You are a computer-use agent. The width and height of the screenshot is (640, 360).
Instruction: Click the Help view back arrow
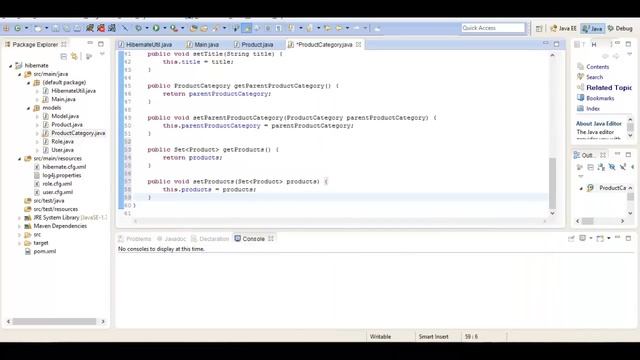(605, 56)
